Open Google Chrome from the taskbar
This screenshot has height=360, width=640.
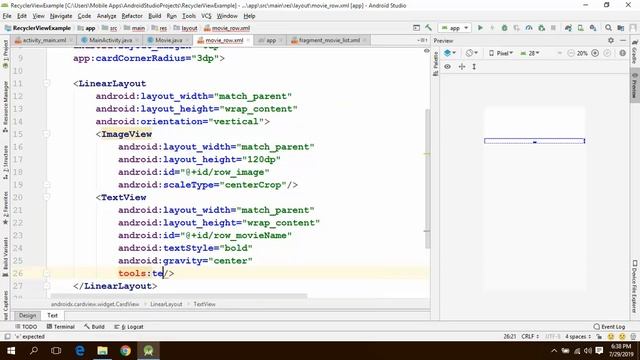click(125, 351)
